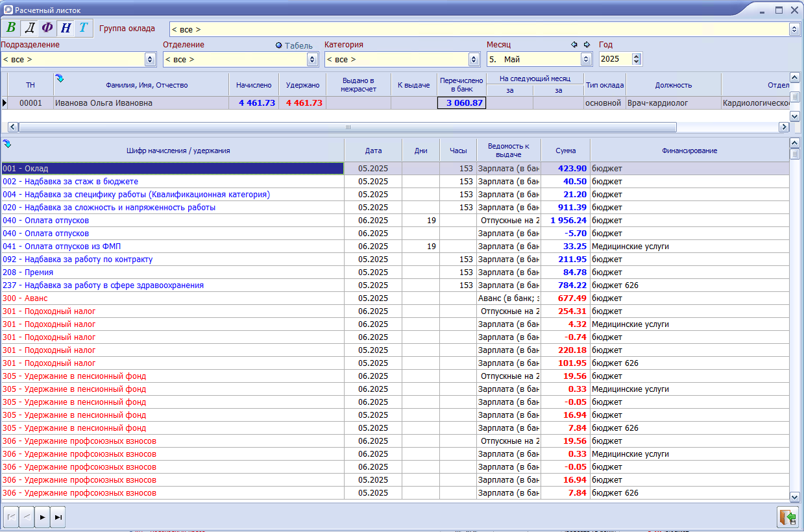The height and width of the screenshot is (532, 804).
Task: Click the sort arrow icon in employee table header
Action: pyautogui.click(x=60, y=79)
